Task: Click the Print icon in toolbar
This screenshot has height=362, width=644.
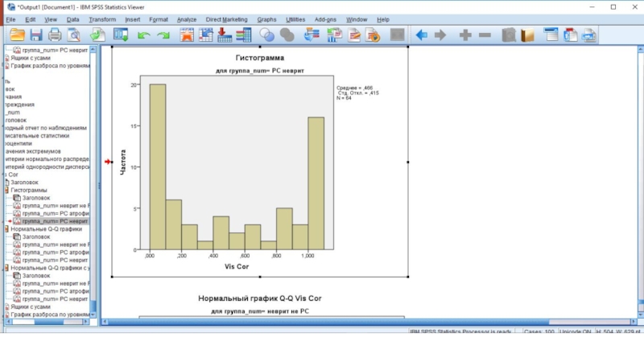Action: click(56, 35)
